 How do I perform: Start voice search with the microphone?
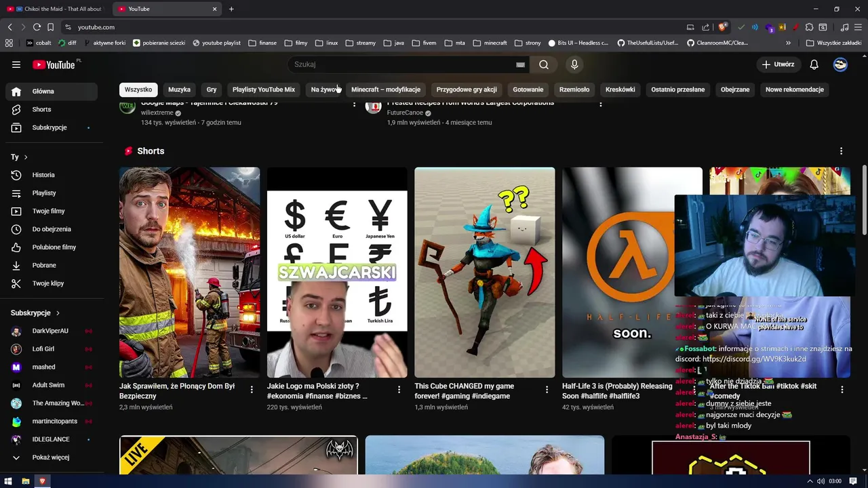(574, 64)
